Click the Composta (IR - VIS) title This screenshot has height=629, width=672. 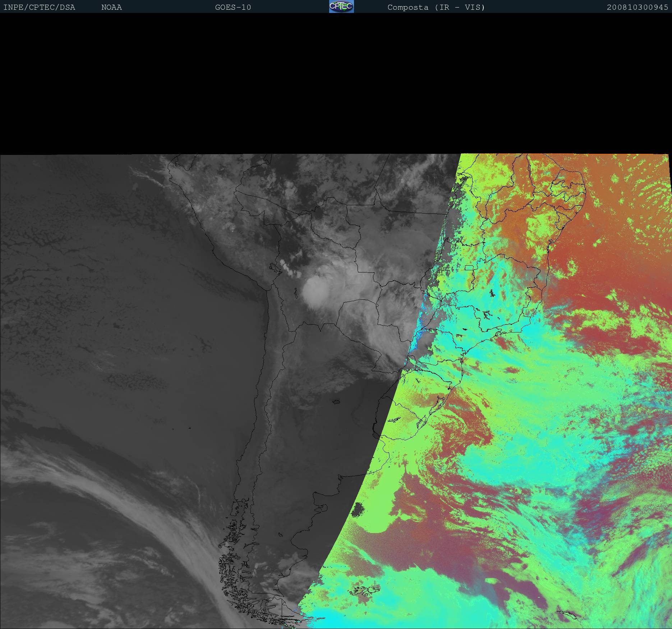point(436,7)
